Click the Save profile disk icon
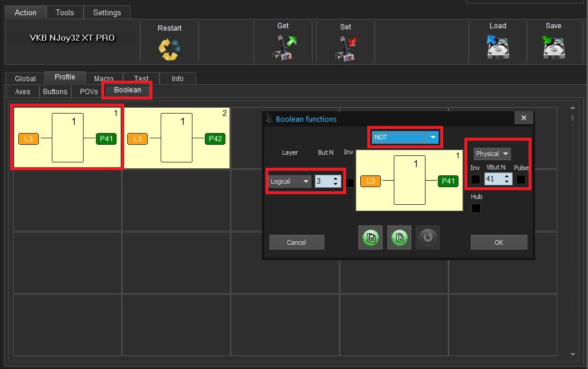This screenshot has width=588, height=369. tap(553, 47)
